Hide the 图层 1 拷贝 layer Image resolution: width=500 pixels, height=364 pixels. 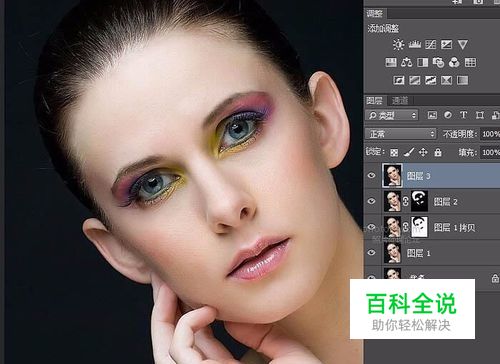tap(372, 227)
